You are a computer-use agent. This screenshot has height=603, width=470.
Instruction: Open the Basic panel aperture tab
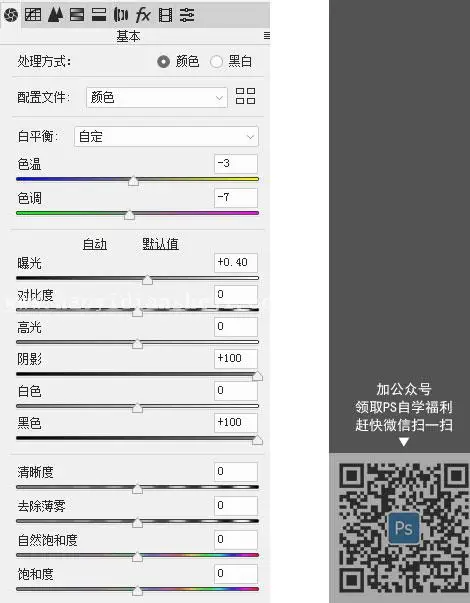click(x=11, y=15)
